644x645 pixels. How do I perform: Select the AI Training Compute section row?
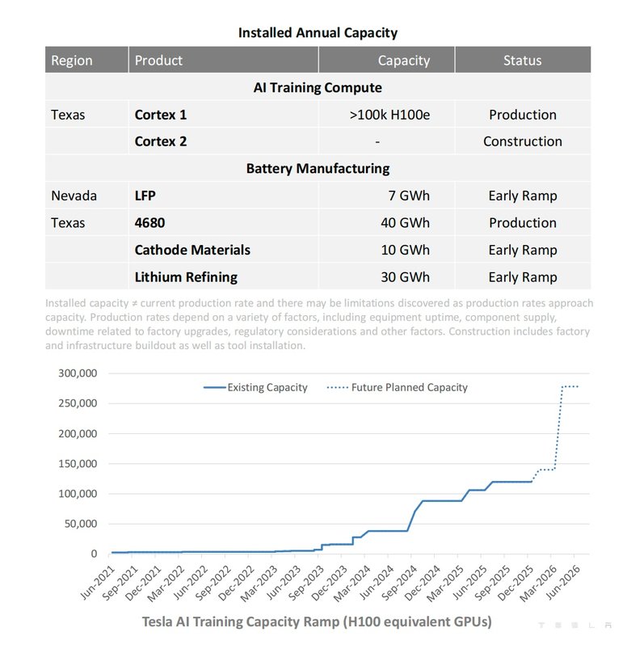coord(318,87)
